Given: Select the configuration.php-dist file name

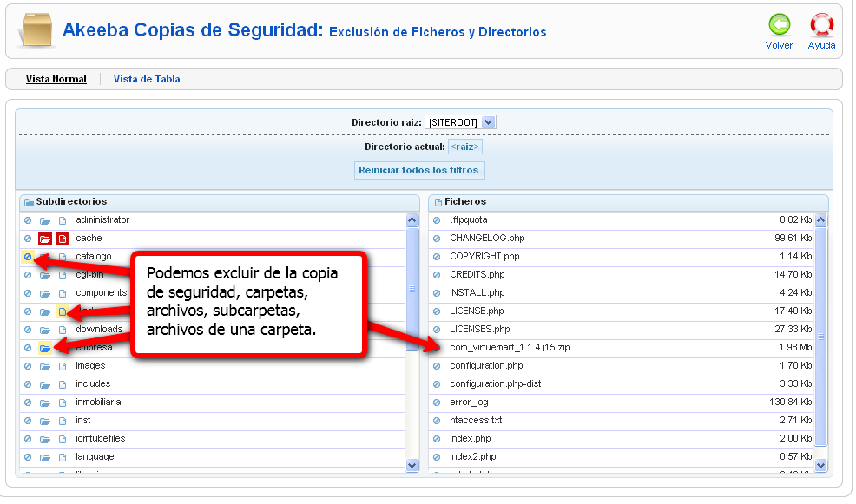Looking at the screenshot, I should point(497,384).
